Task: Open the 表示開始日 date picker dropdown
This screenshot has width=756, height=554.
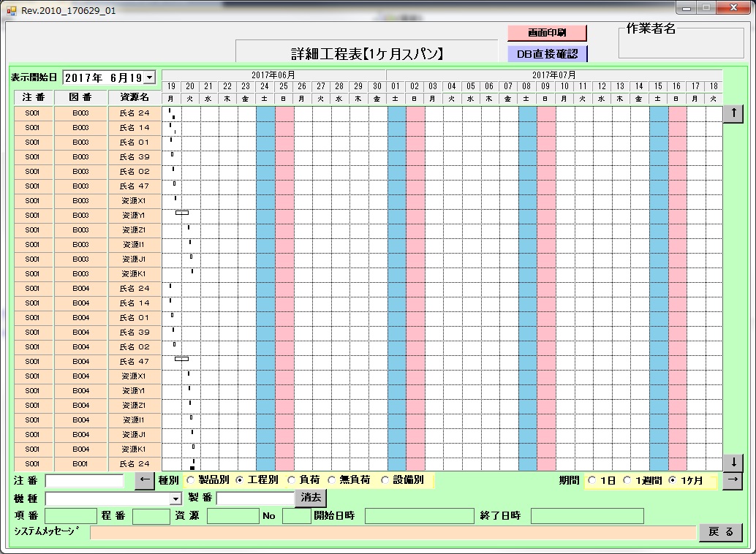Action: click(x=150, y=77)
